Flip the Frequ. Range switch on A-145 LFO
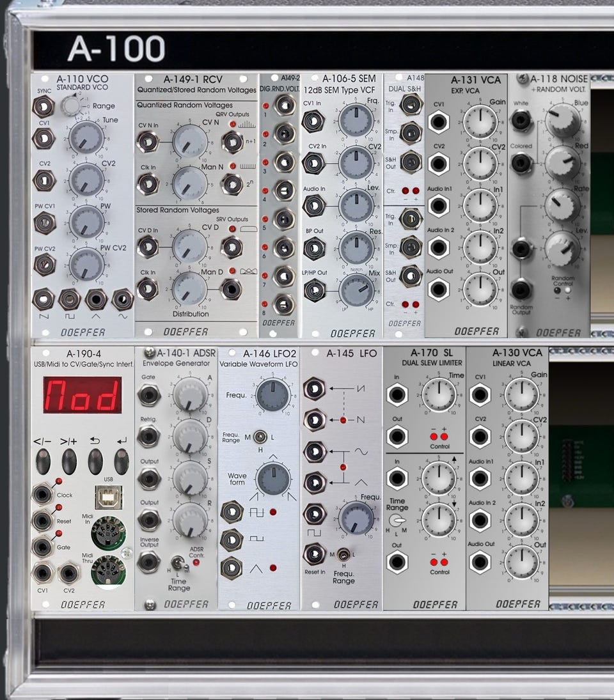This screenshot has height=700, width=614. click(x=343, y=554)
